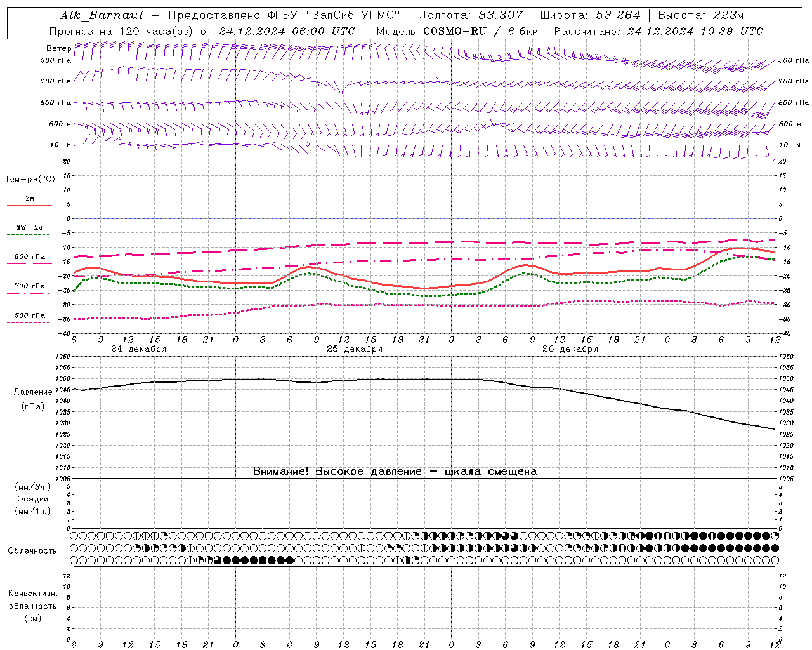Click the (мм/1ч.) precipitation unit label

click(x=33, y=511)
